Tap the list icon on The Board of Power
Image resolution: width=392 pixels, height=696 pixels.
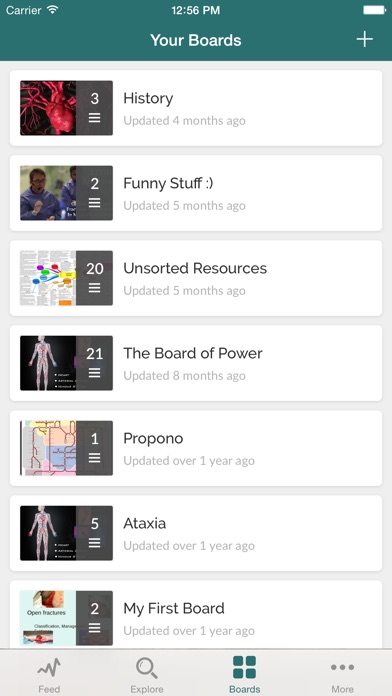[95, 373]
